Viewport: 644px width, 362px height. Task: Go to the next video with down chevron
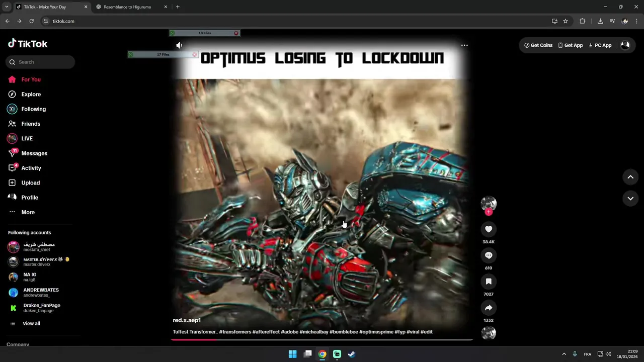(x=630, y=199)
